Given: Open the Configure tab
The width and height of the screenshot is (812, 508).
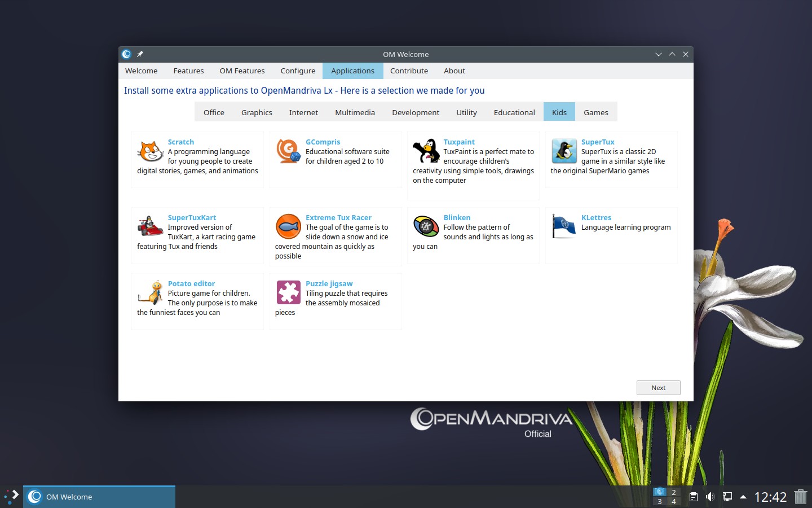Looking at the screenshot, I should tap(298, 71).
